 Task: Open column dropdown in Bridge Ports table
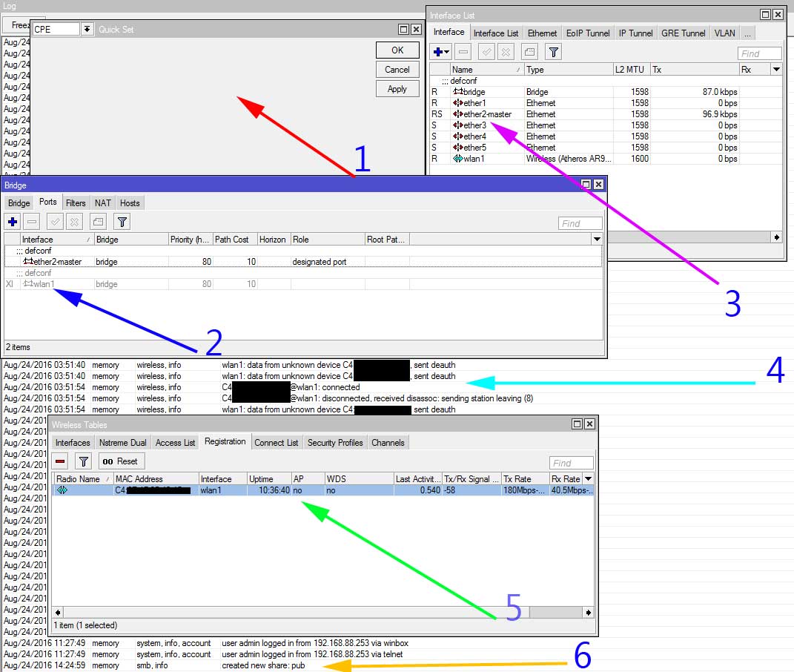point(597,239)
